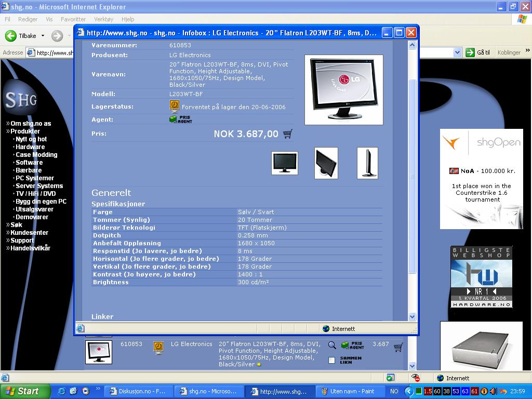Viewport: 532px width, 399px height.
Task: Open the Vis menu
Action: tap(49, 19)
